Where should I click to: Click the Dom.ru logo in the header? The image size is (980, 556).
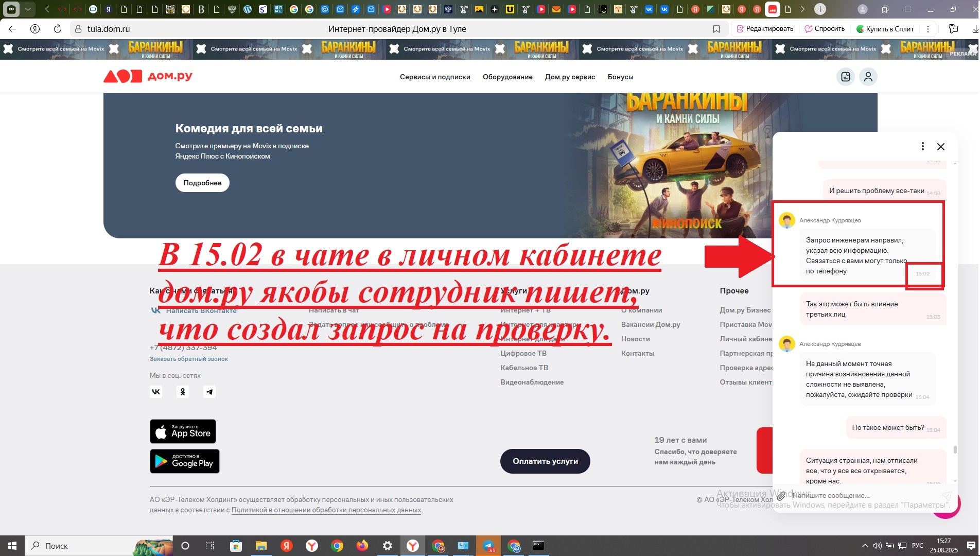(x=148, y=76)
